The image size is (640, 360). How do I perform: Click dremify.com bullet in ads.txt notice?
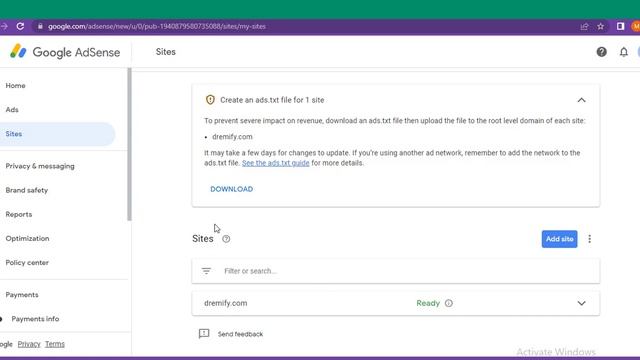click(232, 137)
